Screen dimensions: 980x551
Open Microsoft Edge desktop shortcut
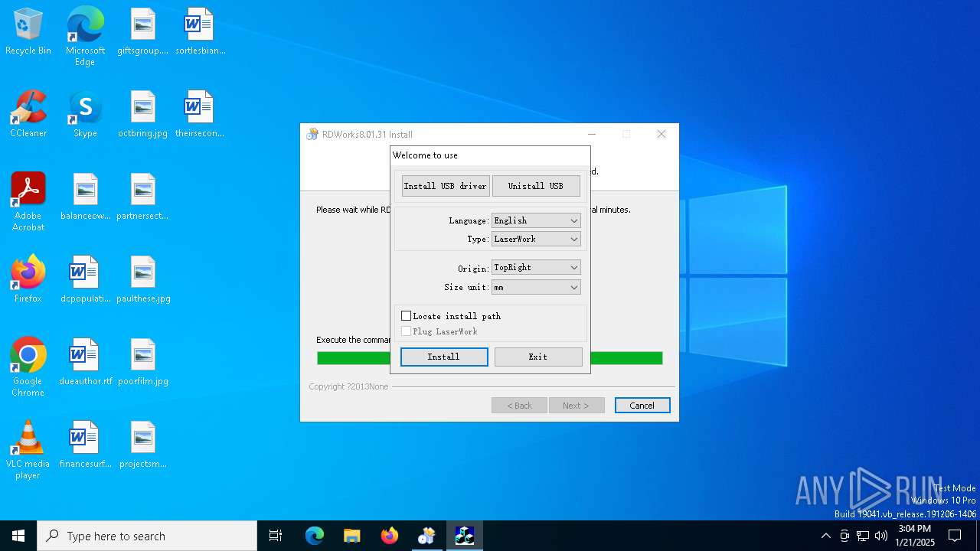tap(85, 37)
